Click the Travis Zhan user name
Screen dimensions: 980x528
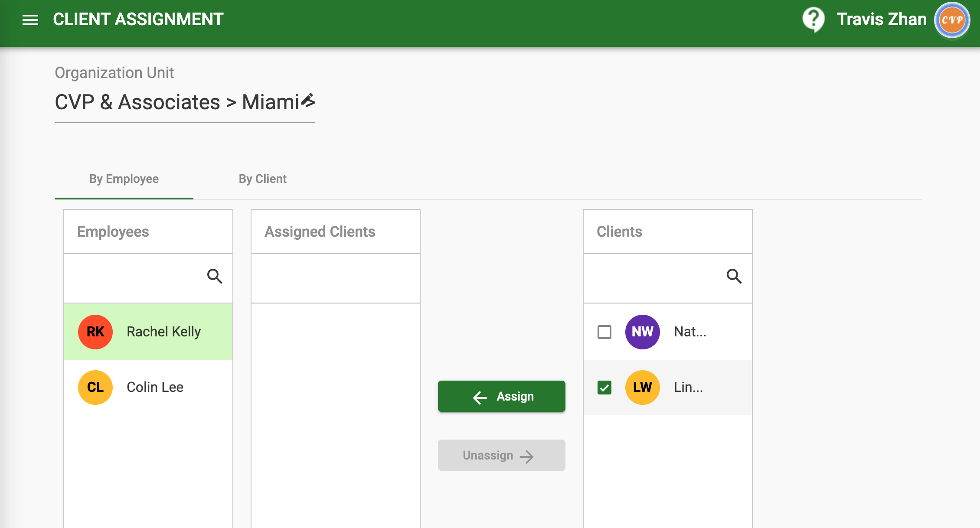click(881, 20)
